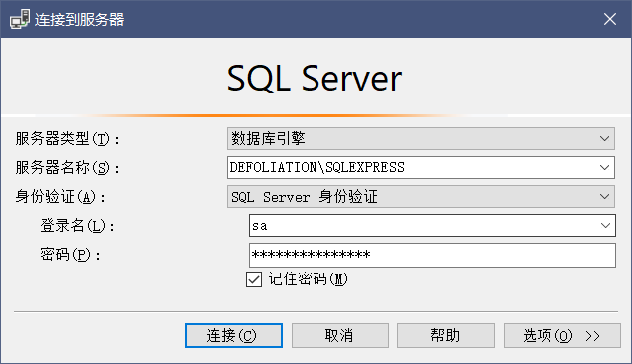Click the 连接 button
The height and width of the screenshot is (364, 632).
coord(234,335)
